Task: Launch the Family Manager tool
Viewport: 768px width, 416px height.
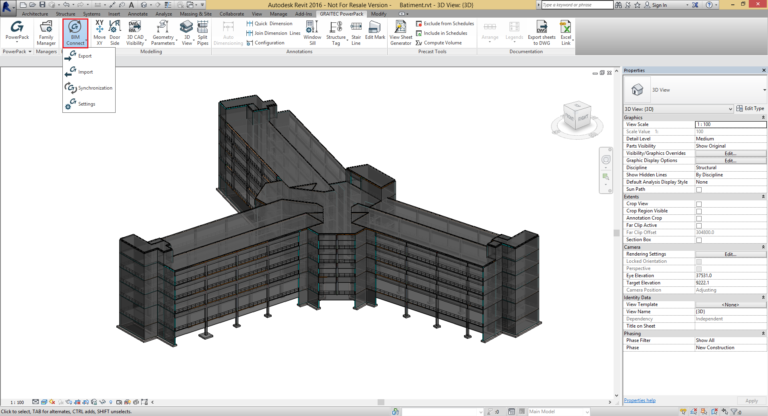Action: tap(46, 32)
